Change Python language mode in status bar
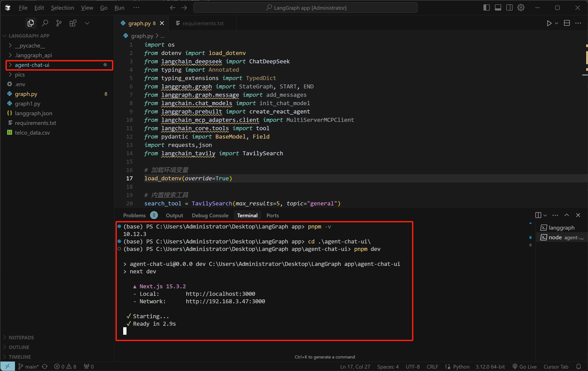588x371 pixels. pos(461,367)
